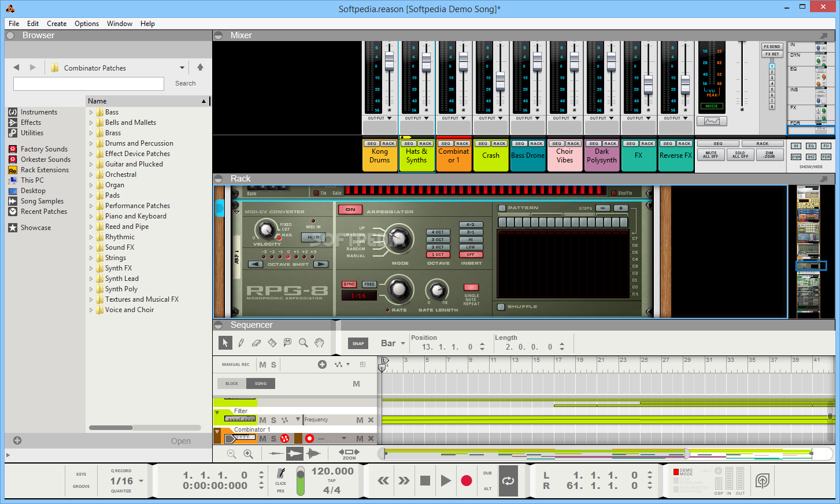This screenshot has width=840, height=504.
Task: Open the Create menu
Action: (57, 24)
